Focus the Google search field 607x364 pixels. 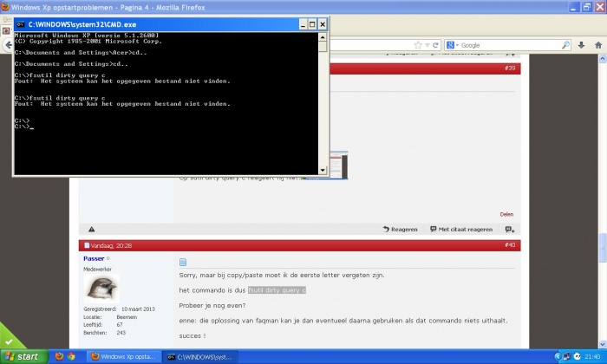click(x=510, y=45)
